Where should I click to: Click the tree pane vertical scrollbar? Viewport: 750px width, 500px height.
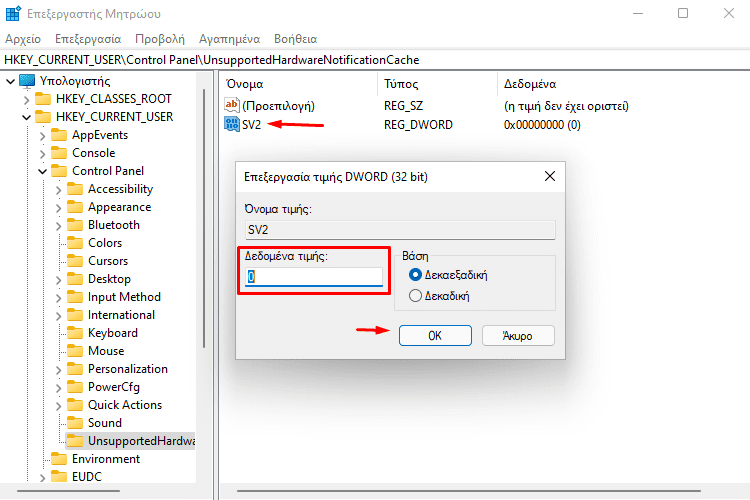tap(204, 218)
